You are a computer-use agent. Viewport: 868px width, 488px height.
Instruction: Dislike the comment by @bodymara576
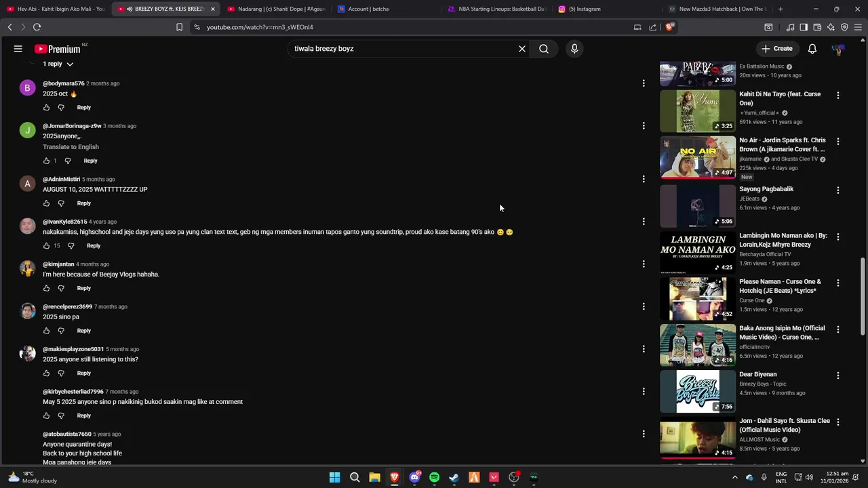(61, 108)
